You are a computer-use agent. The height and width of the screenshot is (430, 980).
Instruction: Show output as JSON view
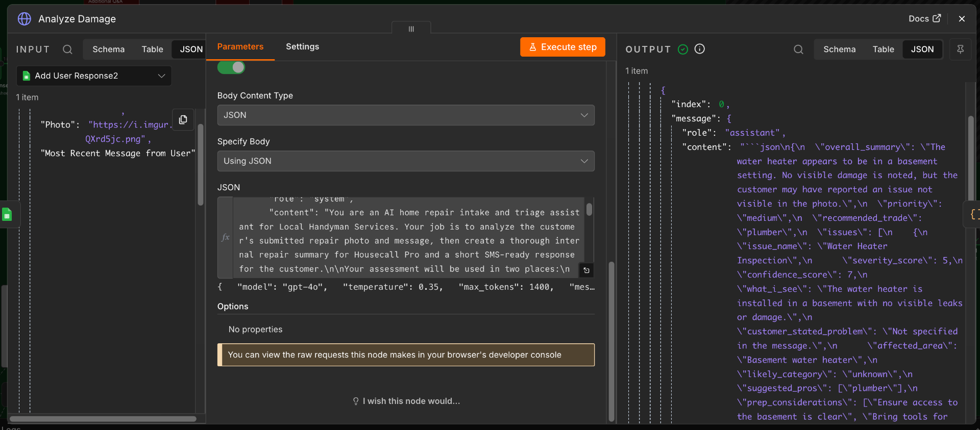pos(922,49)
